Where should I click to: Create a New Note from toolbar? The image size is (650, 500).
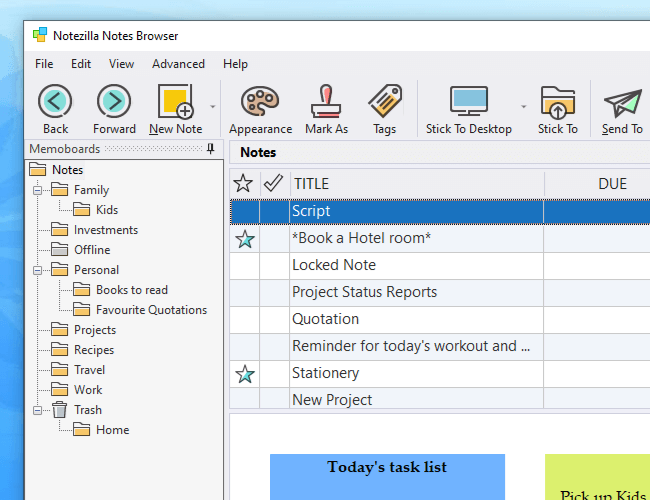click(x=176, y=102)
